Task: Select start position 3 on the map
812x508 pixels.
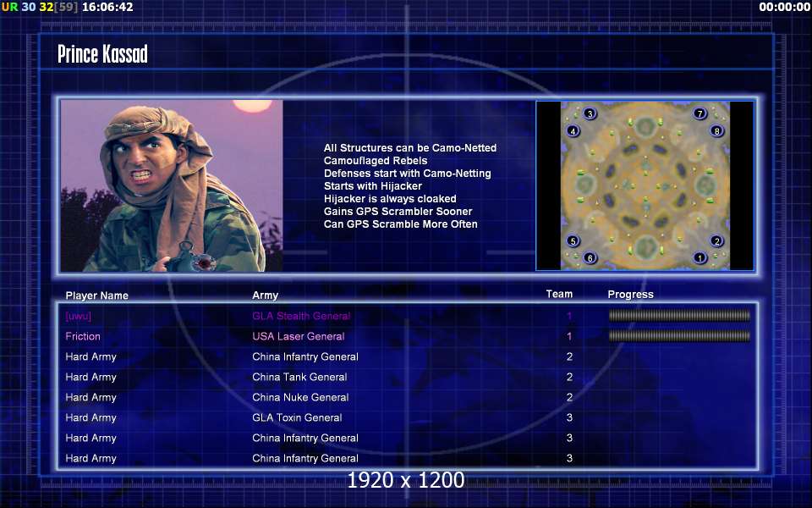Action: pos(590,113)
